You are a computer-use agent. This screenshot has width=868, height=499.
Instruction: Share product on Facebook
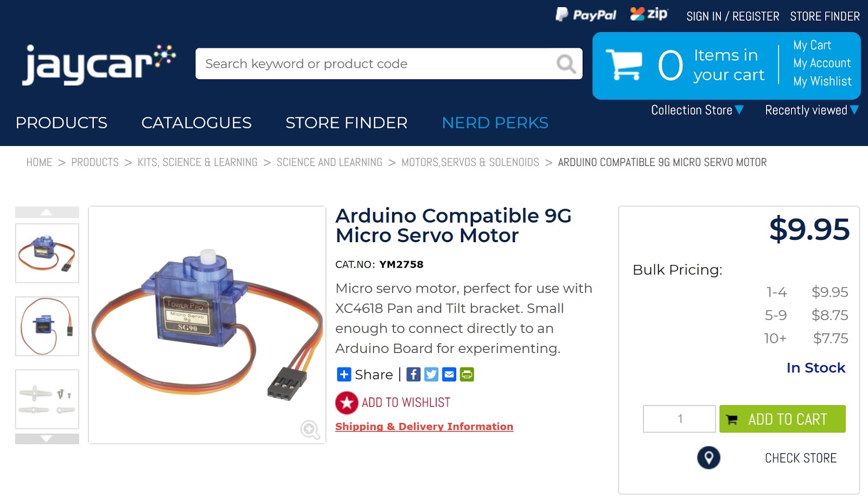click(x=413, y=374)
